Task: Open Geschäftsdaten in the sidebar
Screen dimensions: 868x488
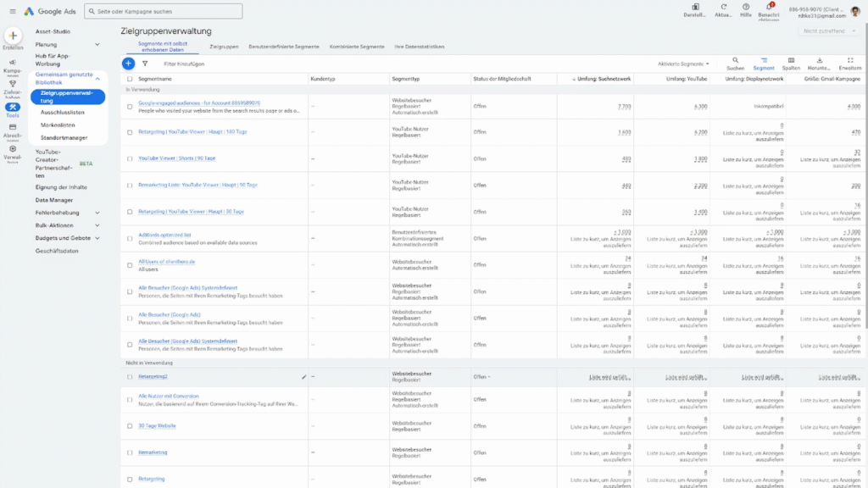Action: tap(57, 251)
